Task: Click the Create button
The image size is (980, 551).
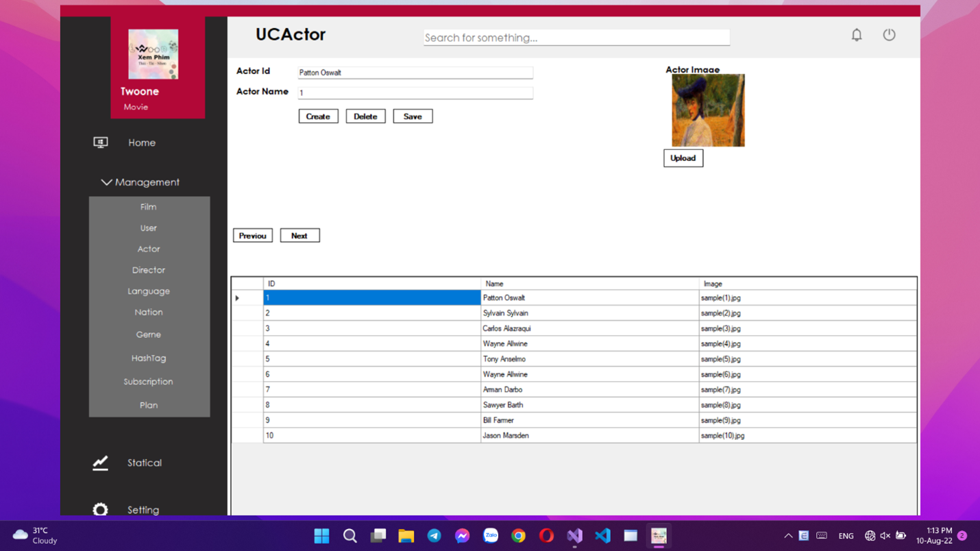Action: (x=318, y=117)
